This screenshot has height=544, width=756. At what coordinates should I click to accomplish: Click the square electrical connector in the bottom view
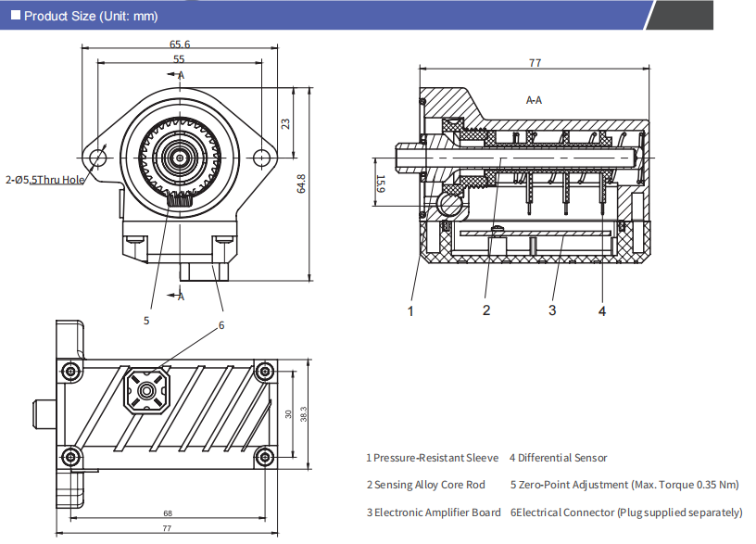click(147, 389)
